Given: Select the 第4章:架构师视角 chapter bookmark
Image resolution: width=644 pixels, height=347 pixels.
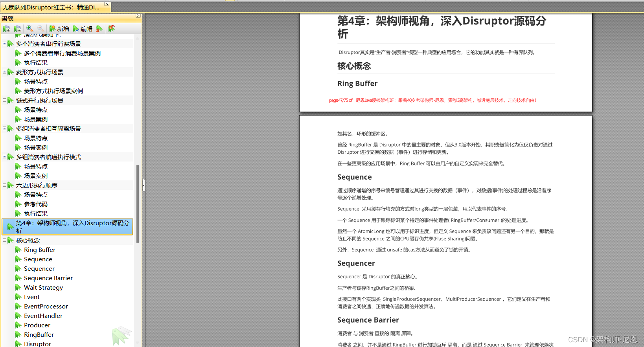Looking at the screenshot, I should coord(67,227).
